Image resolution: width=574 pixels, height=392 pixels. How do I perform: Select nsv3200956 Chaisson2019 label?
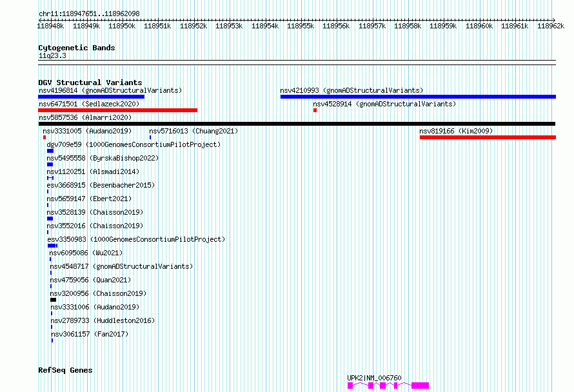click(98, 293)
